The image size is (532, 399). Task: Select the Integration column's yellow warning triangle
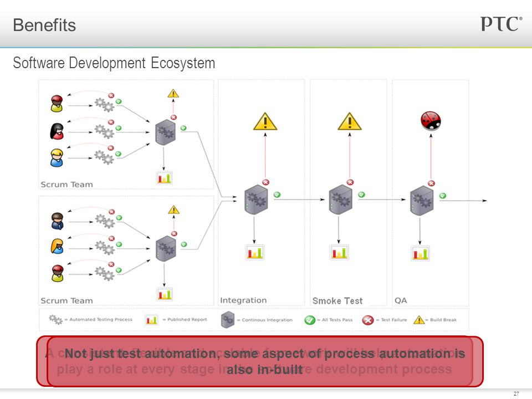[265, 121]
